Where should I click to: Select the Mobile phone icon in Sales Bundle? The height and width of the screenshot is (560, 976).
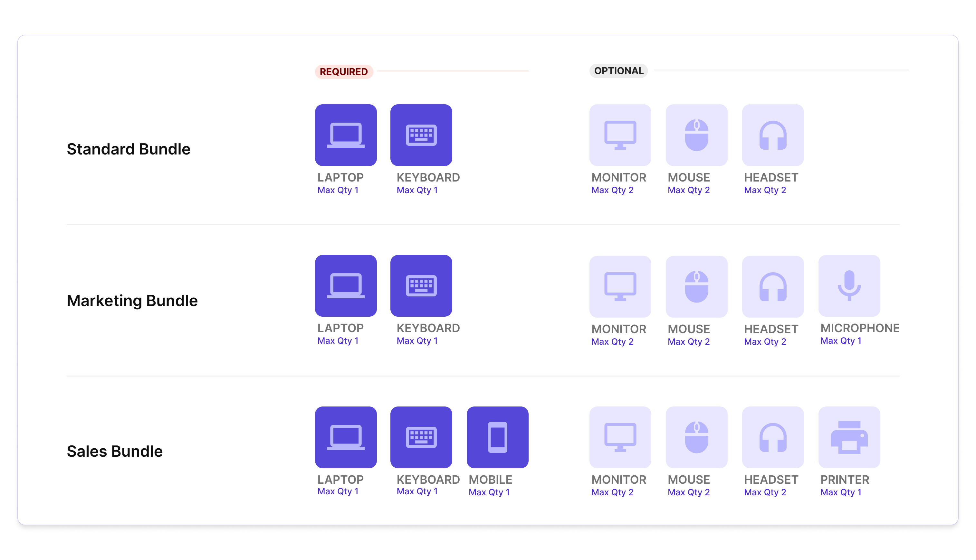[x=497, y=437]
